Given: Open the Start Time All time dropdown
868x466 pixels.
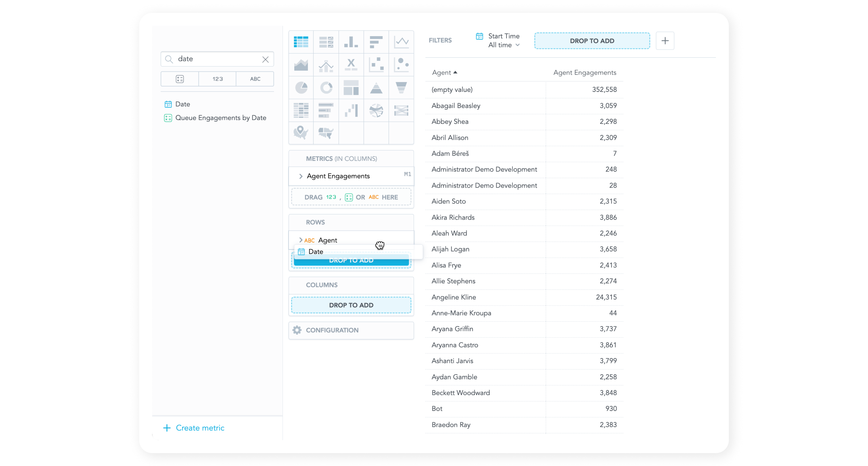Looking at the screenshot, I should click(503, 45).
